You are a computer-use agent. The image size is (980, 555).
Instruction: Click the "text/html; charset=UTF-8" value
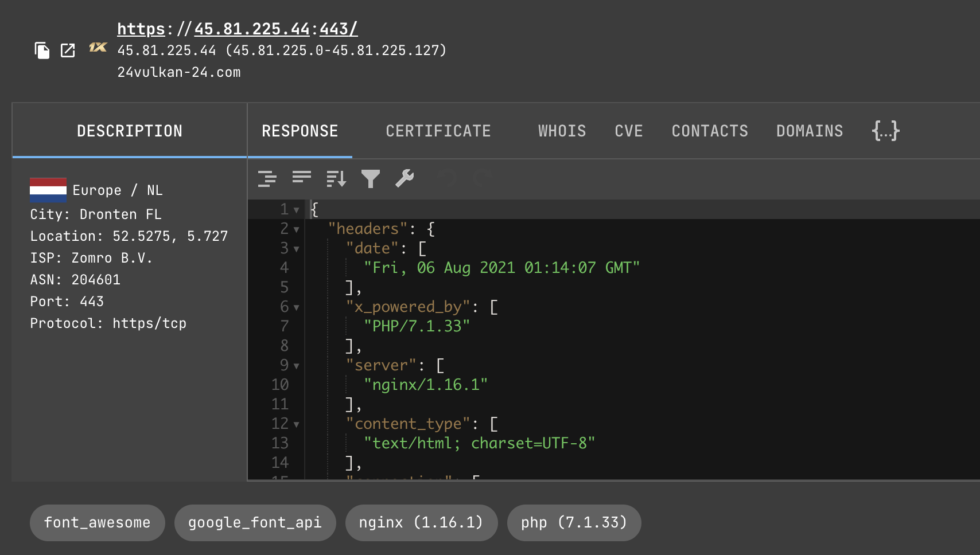click(x=480, y=443)
